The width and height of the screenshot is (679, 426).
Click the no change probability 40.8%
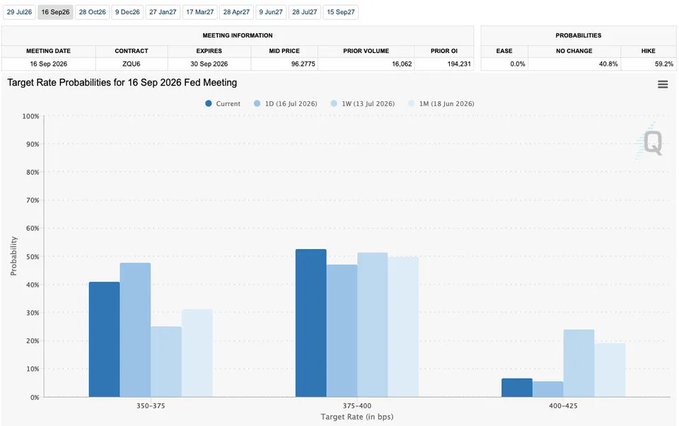pyautogui.click(x=608, y=64)
